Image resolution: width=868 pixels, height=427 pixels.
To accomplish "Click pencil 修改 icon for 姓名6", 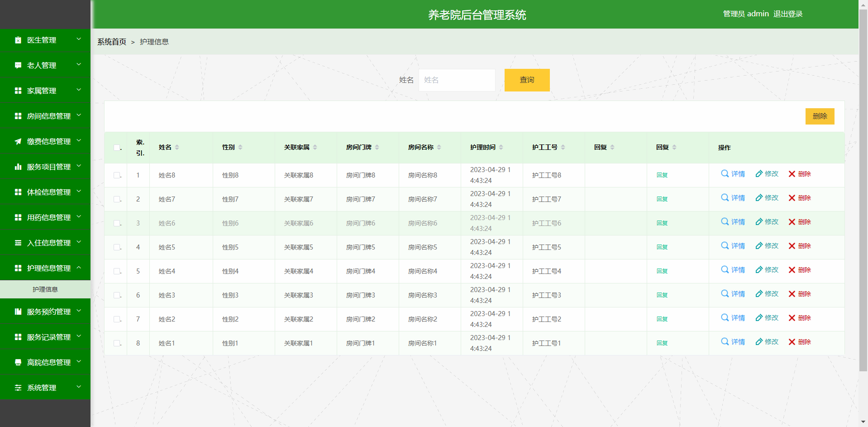I will (759, 222).
